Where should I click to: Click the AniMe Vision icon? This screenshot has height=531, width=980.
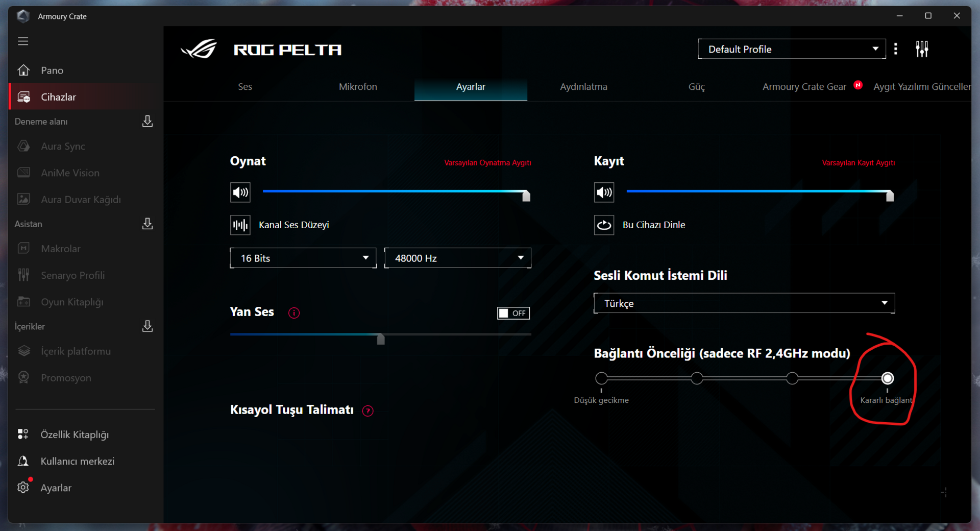[23, 173]
